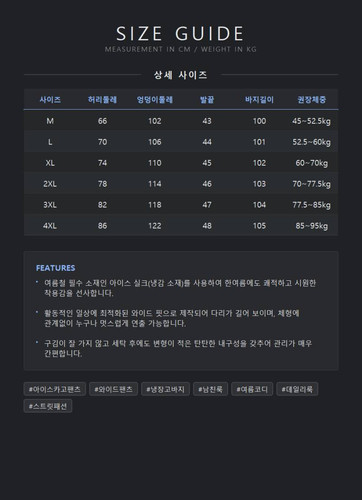Click the FEATURES heading

pyautogui.click(x=56, y=268)
